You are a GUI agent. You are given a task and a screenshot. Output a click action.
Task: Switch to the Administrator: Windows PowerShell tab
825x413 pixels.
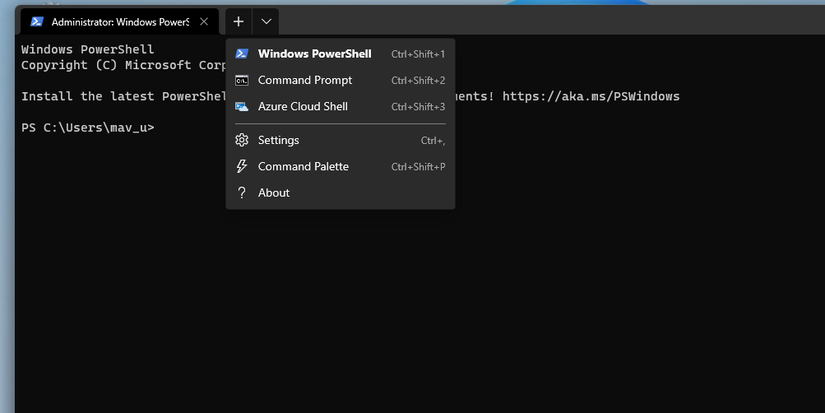pyautogui.click(x=120, y=21)
